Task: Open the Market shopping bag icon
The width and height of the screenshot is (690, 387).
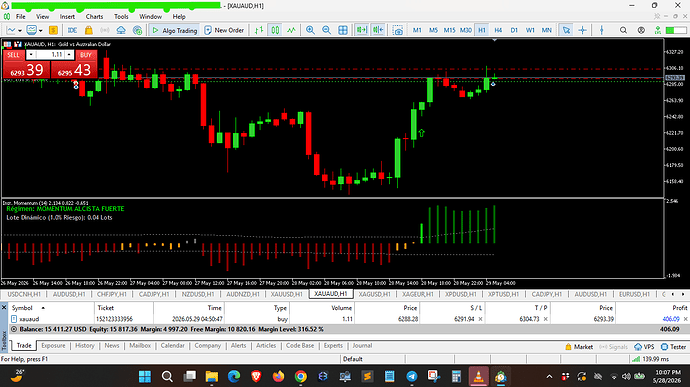Action: click(88, 30)
